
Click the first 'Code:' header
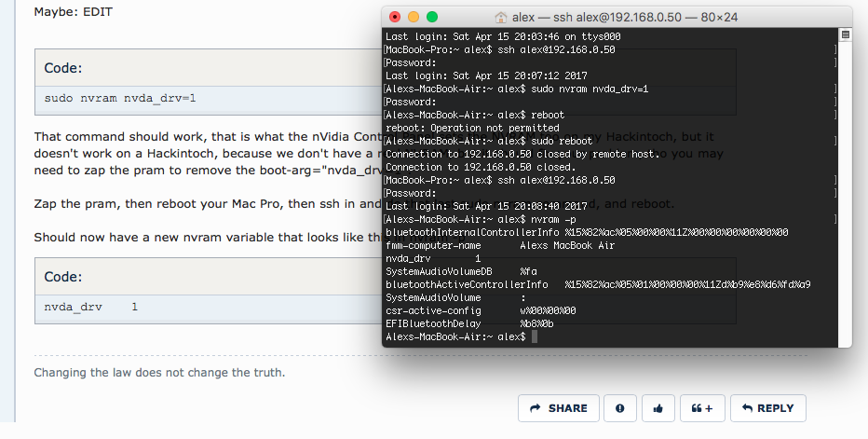pos(63,68)
